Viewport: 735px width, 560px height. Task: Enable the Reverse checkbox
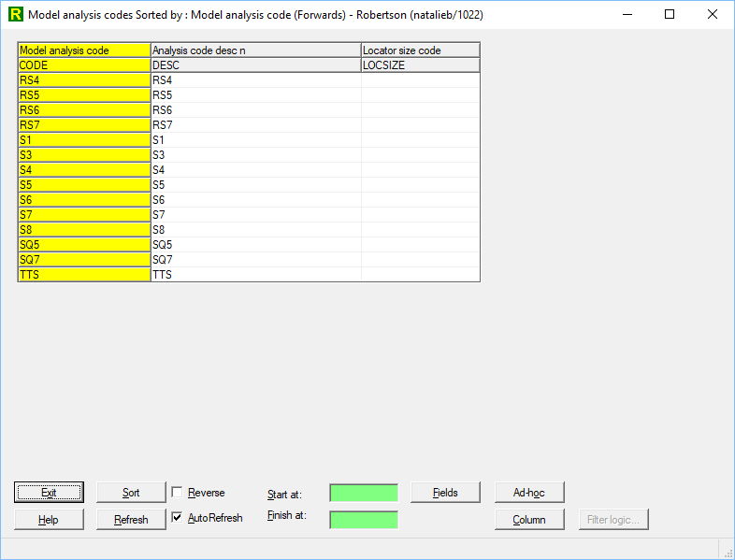click(x=178, y=493)
